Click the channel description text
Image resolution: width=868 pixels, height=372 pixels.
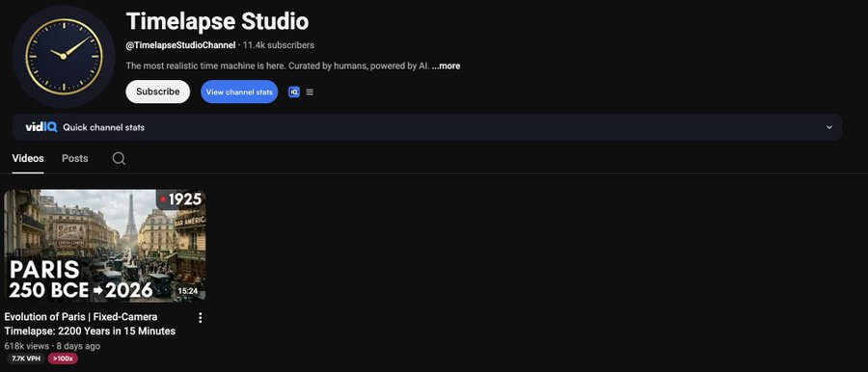point(278,66)
